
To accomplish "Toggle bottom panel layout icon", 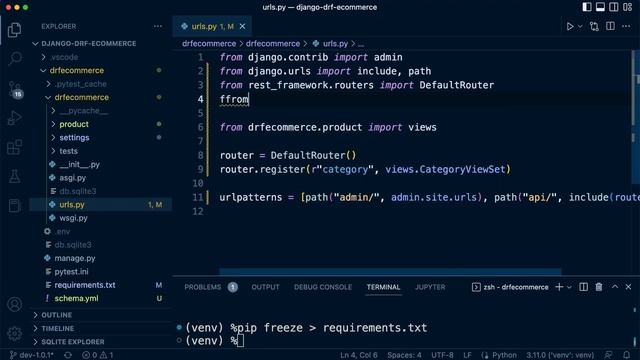I will click(x=600, y=7).
